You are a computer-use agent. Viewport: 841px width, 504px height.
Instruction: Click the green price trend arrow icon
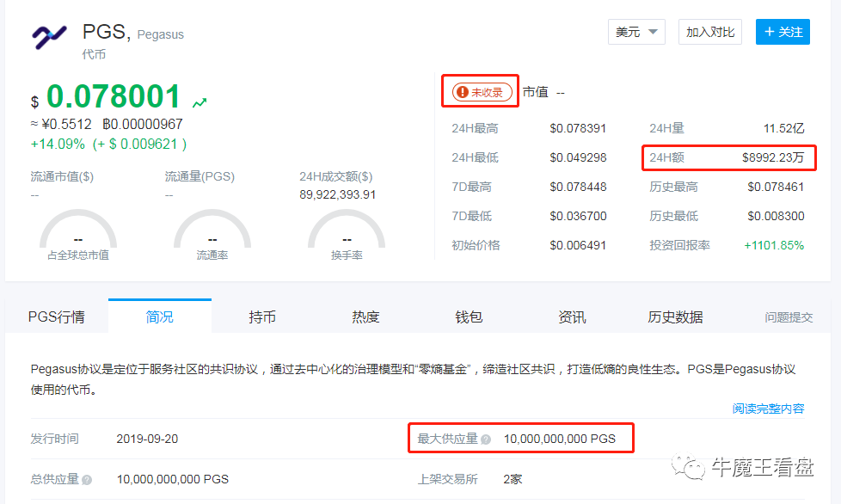click(x=200, y=102)
